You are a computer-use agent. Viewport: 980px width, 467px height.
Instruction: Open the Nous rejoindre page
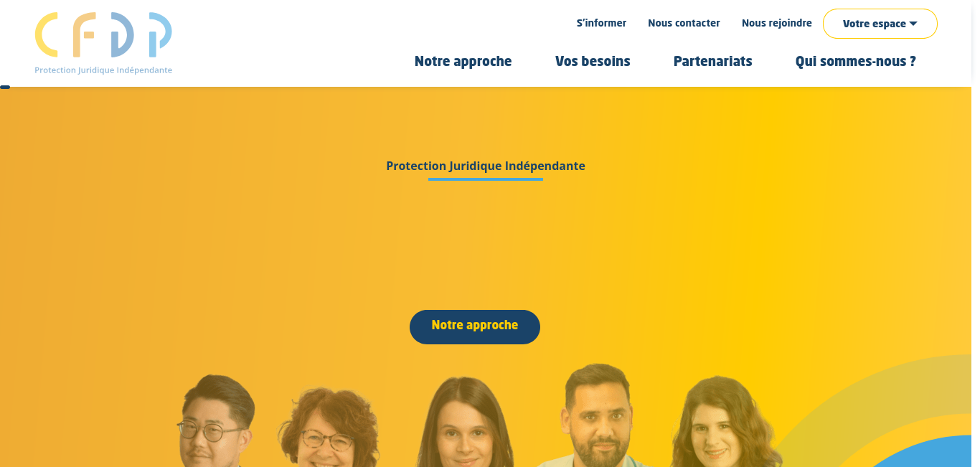(x=777, y=23)
